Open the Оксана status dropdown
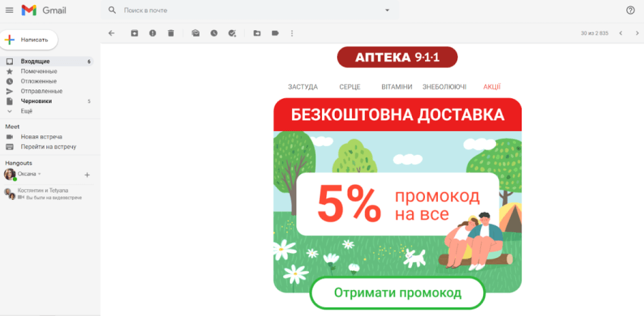This screenshot has width=644, height=316. pyautogui.click(x=39, y=174)
